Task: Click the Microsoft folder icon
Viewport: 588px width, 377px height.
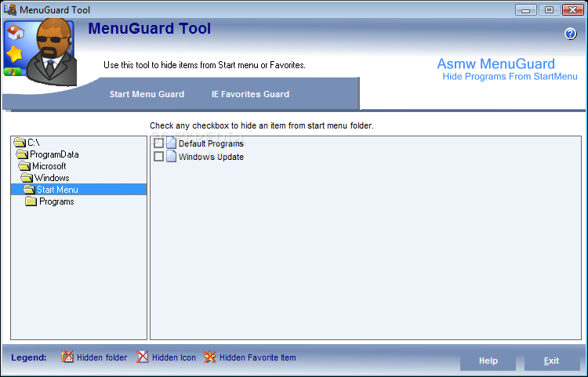Action: [24, 166]
